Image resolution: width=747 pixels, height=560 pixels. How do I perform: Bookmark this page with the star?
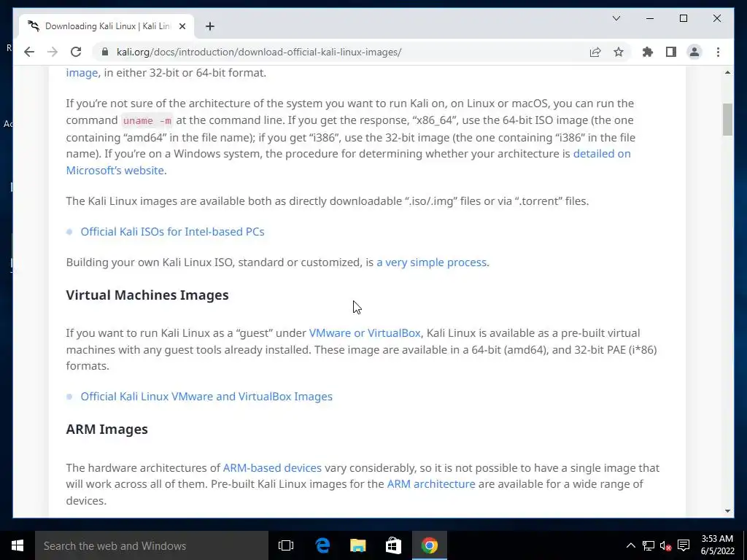click(x=619, y=52)
